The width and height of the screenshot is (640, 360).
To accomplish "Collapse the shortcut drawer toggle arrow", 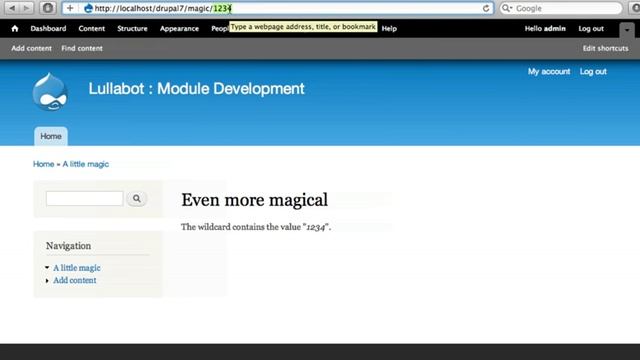I will (x=627, y=29).
